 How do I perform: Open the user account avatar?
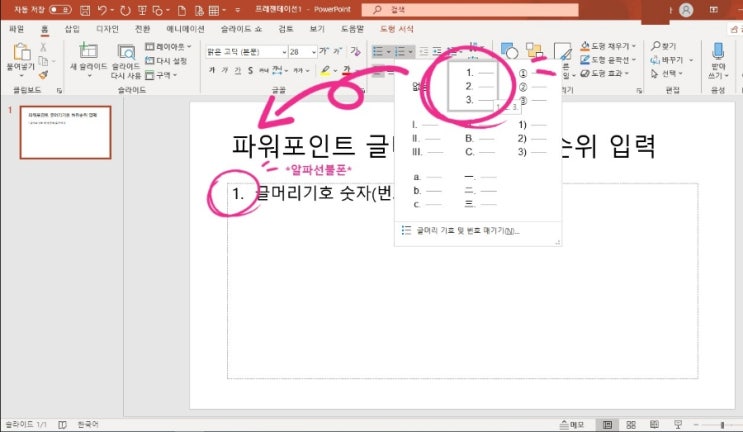point(686,10)
